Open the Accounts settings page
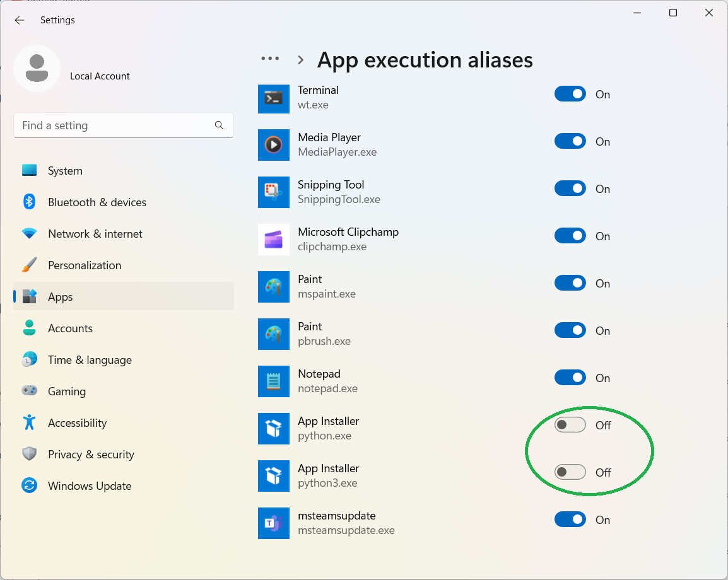 click(124, 328)
